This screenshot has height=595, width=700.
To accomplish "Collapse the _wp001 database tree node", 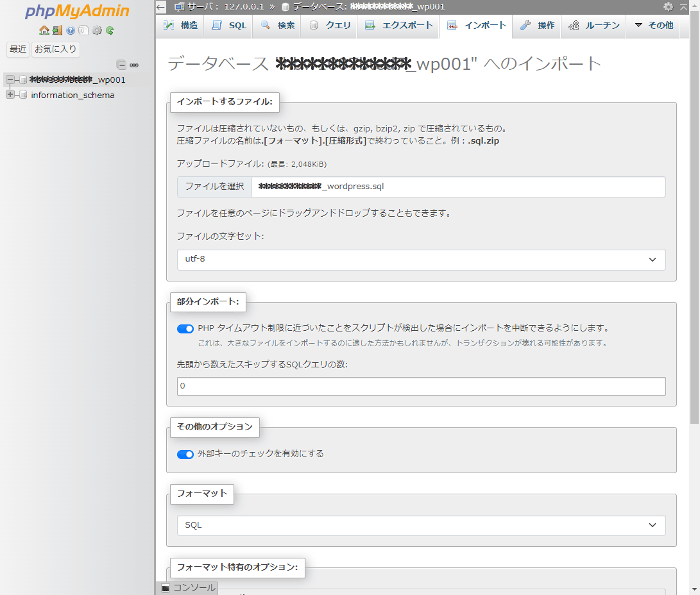I will coord(10,80).
